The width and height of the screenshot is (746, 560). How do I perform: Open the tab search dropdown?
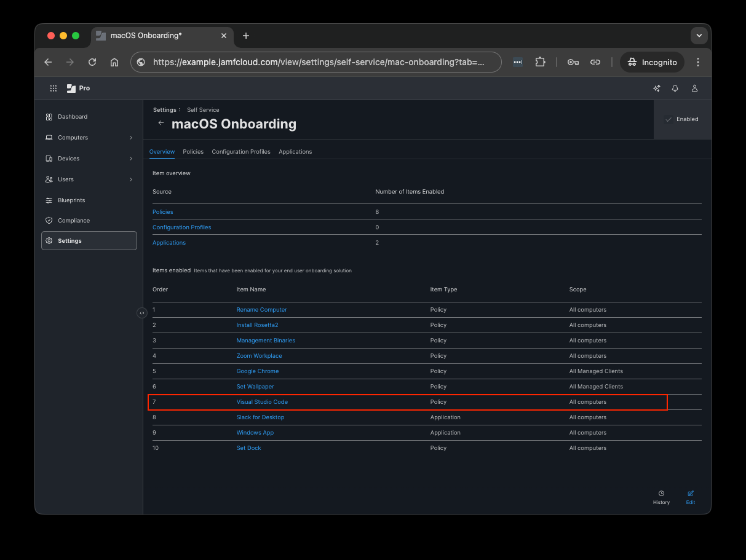click(699, 36)
